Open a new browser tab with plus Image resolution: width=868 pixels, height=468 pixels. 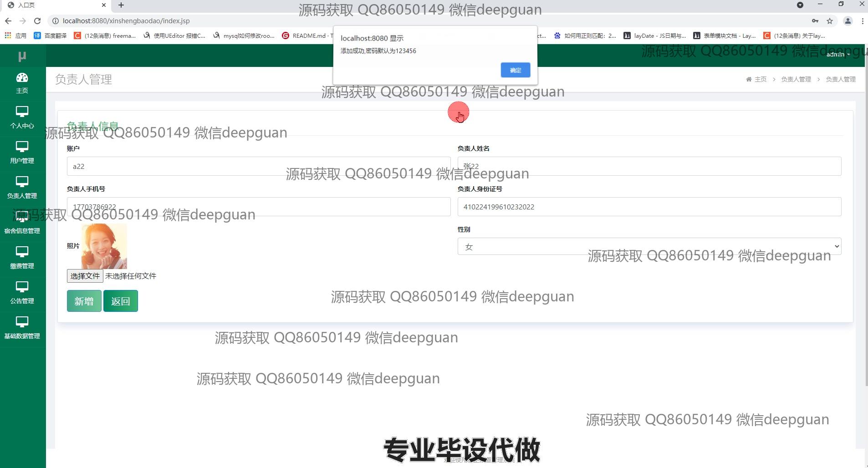click(121, 5)
